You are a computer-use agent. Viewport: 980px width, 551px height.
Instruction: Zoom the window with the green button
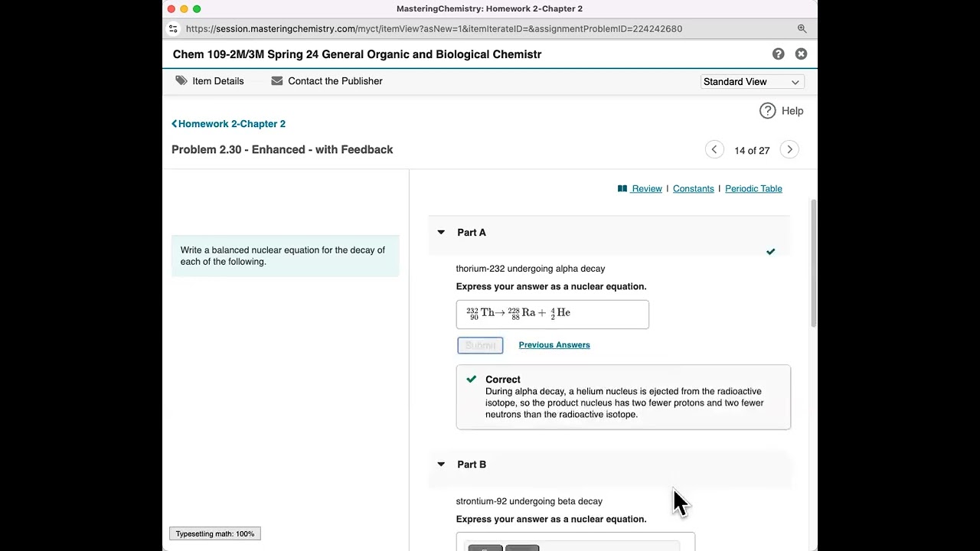[x=197, y=9]
